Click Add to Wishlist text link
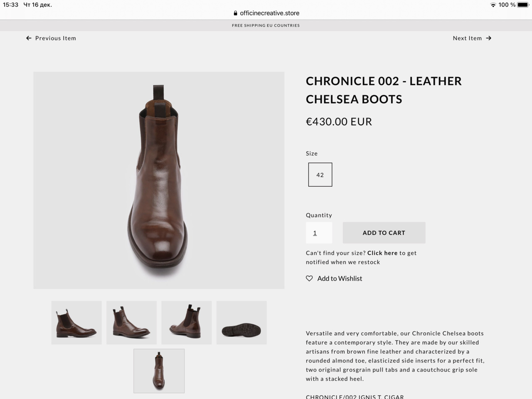532x399 pixels. point(340,278)
